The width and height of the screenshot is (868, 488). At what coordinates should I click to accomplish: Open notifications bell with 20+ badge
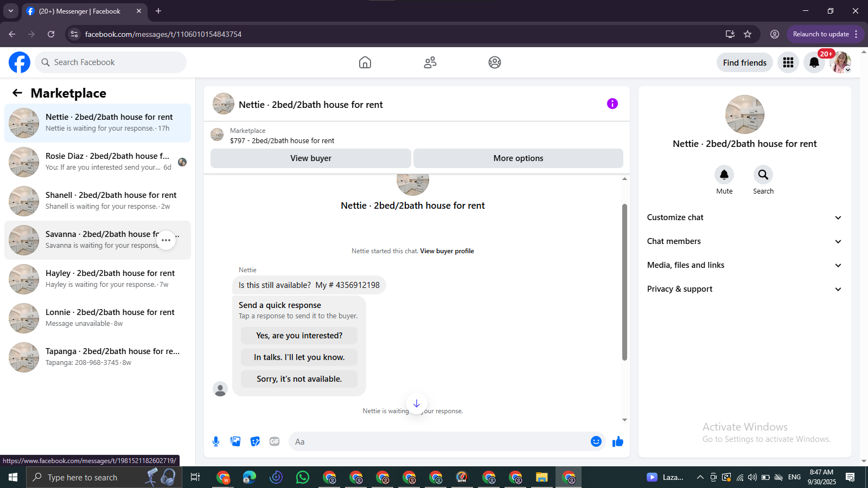pyautogui.click(x=814, y=62)
